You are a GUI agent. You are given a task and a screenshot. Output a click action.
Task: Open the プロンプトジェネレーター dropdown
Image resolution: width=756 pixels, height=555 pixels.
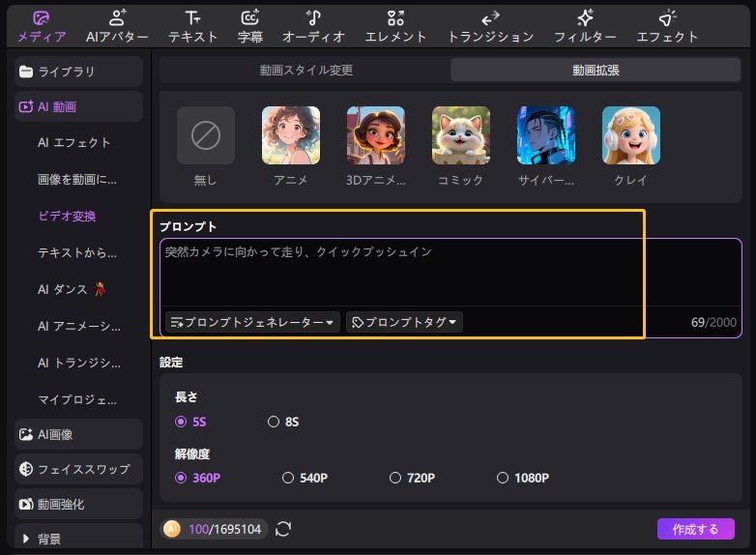click(x=252, y=322)
